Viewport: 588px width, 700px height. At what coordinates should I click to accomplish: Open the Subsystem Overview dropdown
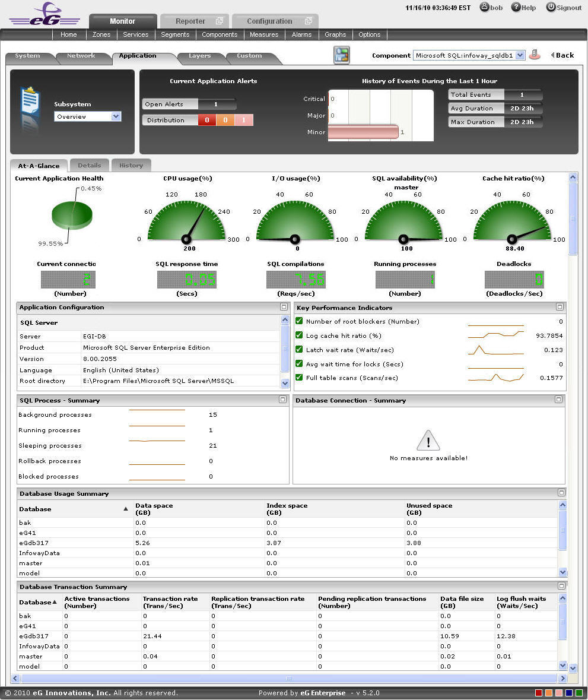pyautogui.click(x=87, y=116)
